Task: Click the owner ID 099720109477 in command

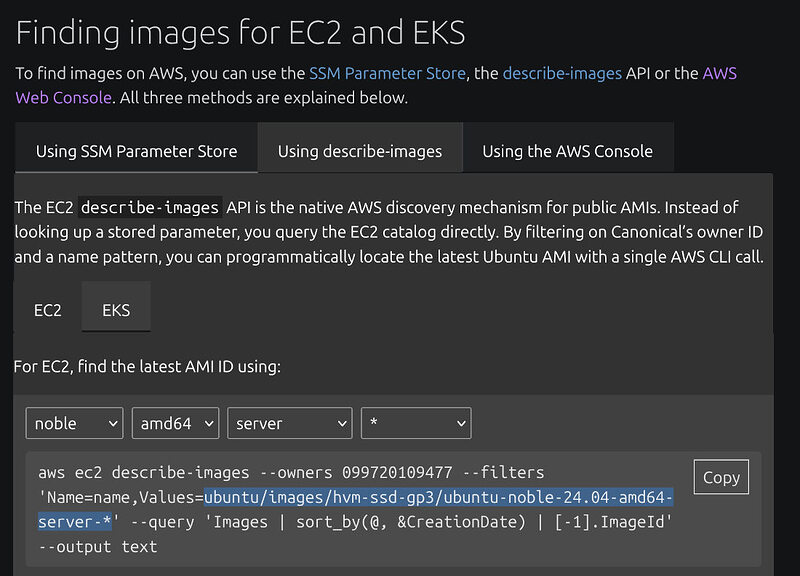Action: tap(397, 472)
